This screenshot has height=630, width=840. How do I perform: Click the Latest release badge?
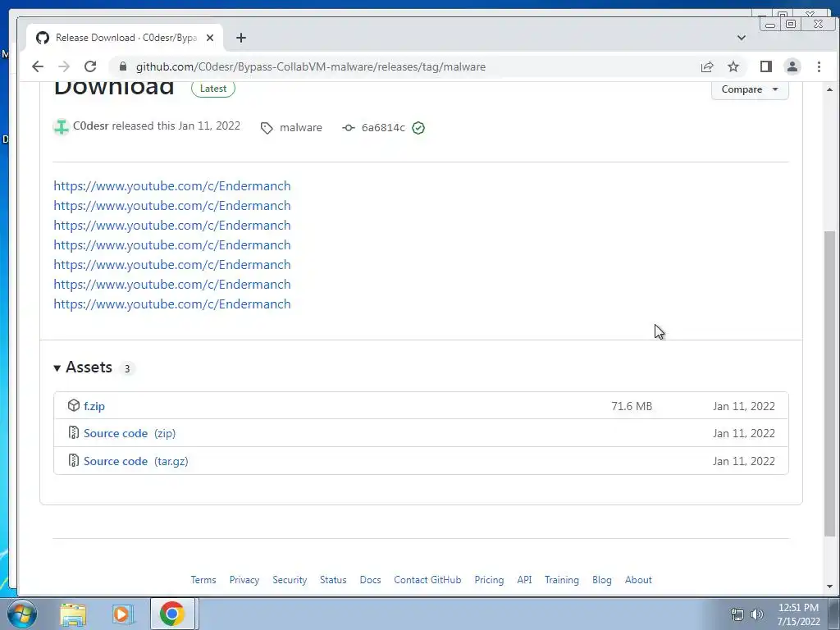tap(213, 89)
